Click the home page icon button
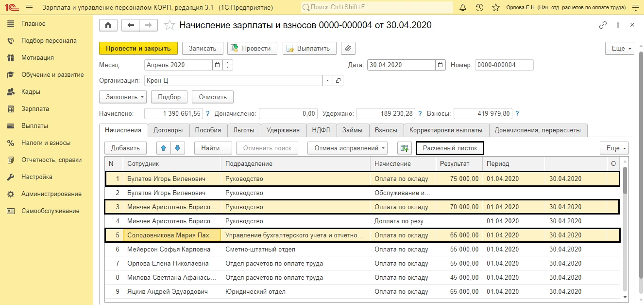Viewport: 644px width, 305px height. pos(108,25)
